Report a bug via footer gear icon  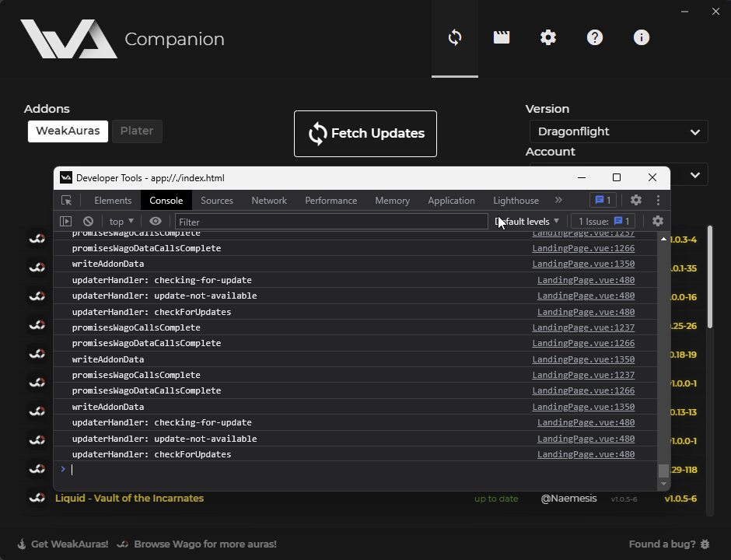(704, 544)
